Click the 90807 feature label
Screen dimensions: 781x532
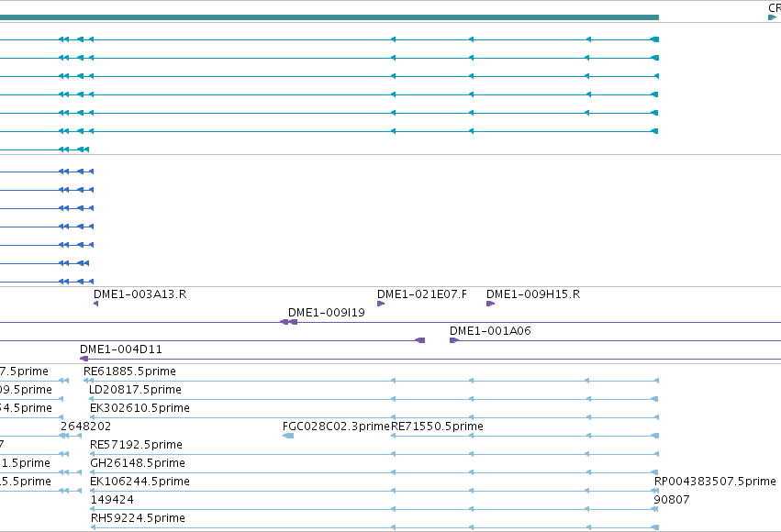pos(672,500)
